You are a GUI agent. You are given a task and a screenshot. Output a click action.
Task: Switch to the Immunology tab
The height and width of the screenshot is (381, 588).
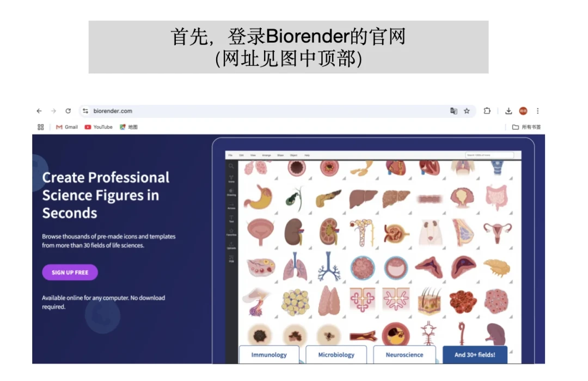269,355
